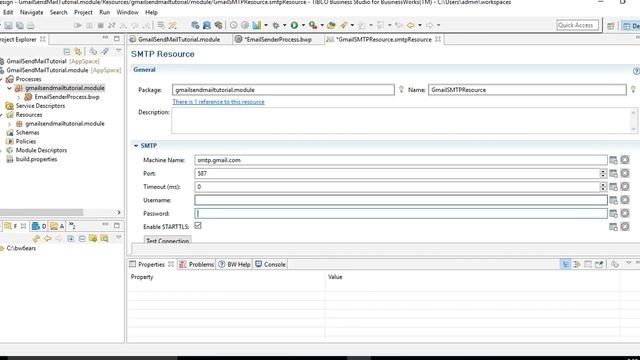Open the Help menu
The height and width of the screenshot is (360, 640).
click(151, 12)
